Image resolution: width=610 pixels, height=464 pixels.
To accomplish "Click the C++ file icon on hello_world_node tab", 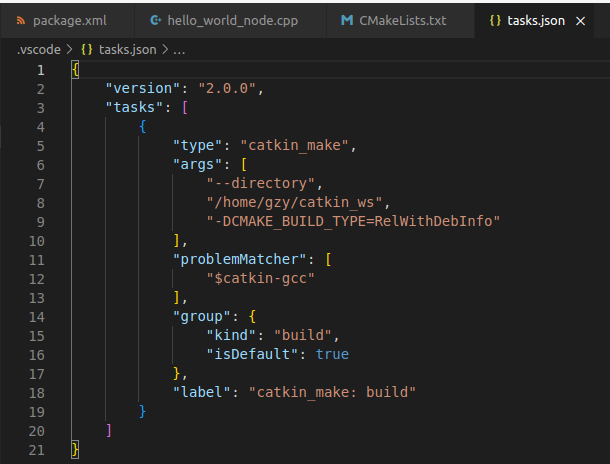I will (155, 20).
